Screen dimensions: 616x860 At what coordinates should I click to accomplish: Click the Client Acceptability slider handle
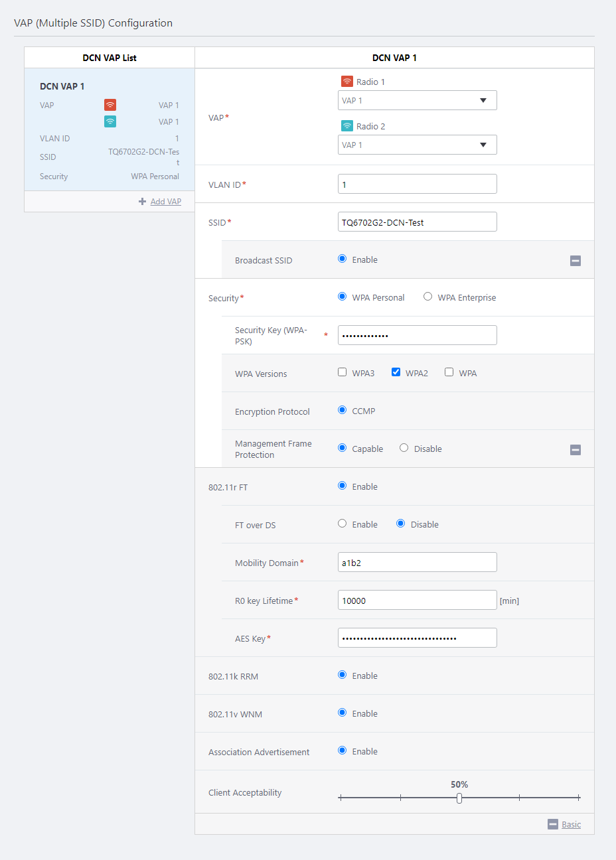459,798
